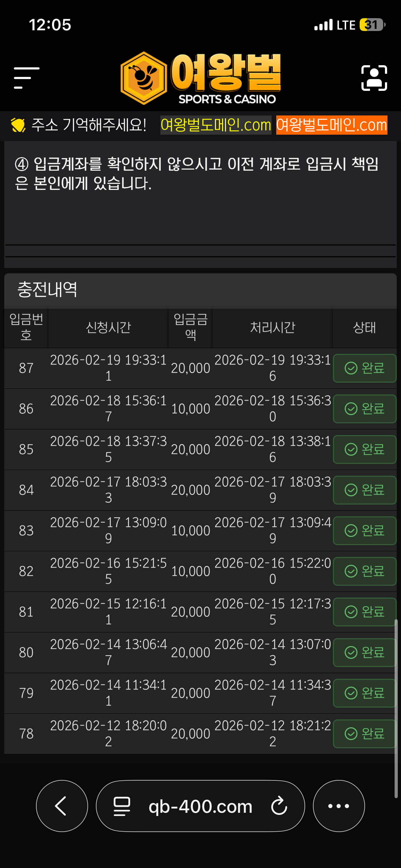Image resolution: width=401 pixels, height=868 pixels.
Task: Click the yellow 여왕벌도메인.com link
Action: (216, 125)
